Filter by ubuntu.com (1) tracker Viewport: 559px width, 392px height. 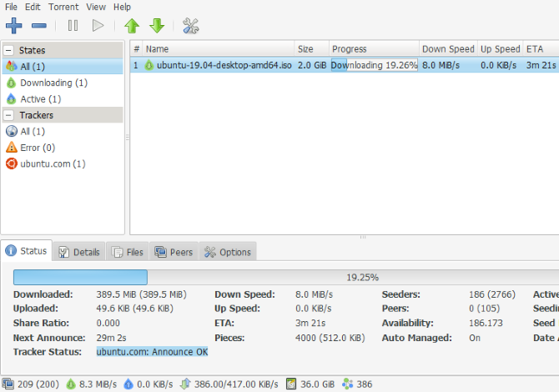click(63, 164)
